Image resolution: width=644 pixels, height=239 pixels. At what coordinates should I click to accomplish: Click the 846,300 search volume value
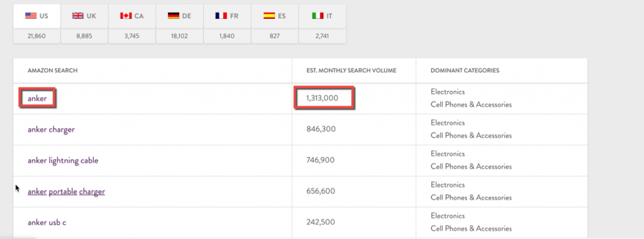tap(321, 130)
